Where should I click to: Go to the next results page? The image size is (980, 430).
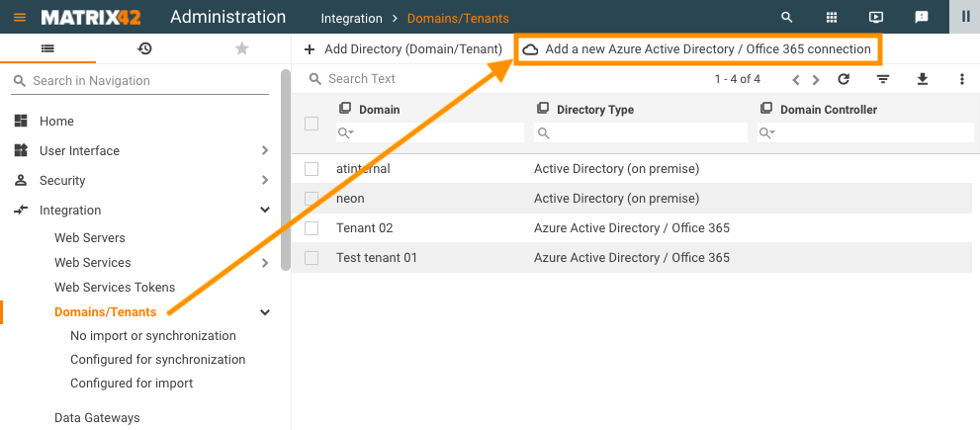pos(816,79)
